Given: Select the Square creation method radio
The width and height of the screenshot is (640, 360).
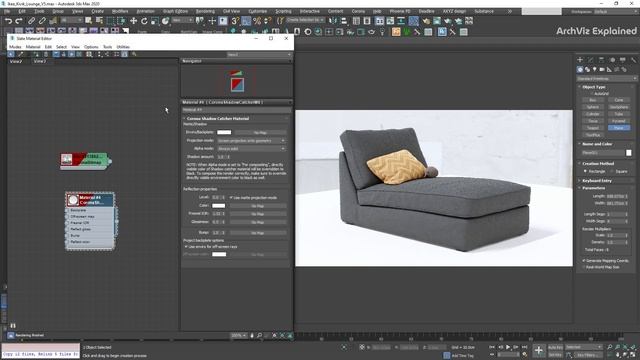Looking at the screenshot, I should click(x=612, y=171).
